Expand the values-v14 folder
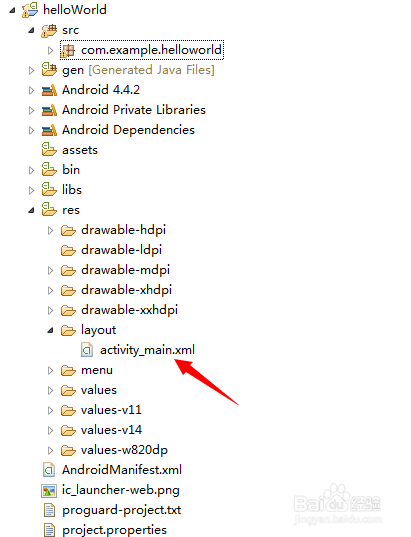The height and width of the screenshot is (537, 411). pyautogui.click(x=50, y=430)
